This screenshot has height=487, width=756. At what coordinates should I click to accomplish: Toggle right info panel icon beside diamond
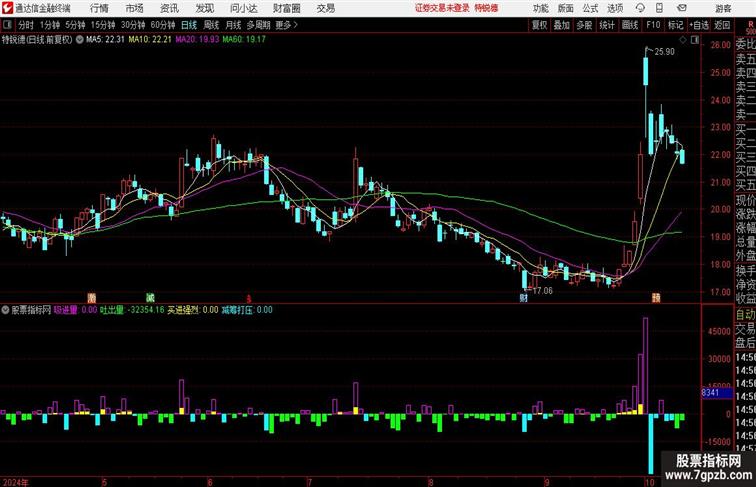[x=695, y=40]
